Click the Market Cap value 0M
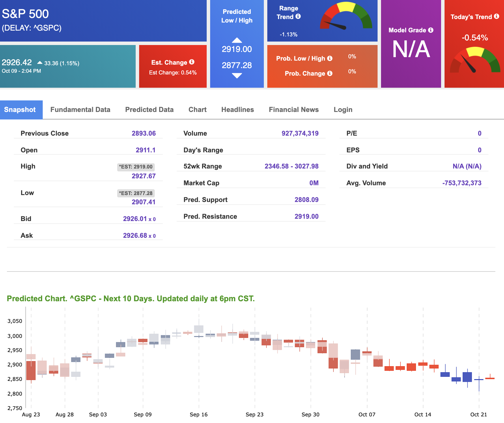The width and height of the screenshot is (504, 423). (x=314, y=183)
